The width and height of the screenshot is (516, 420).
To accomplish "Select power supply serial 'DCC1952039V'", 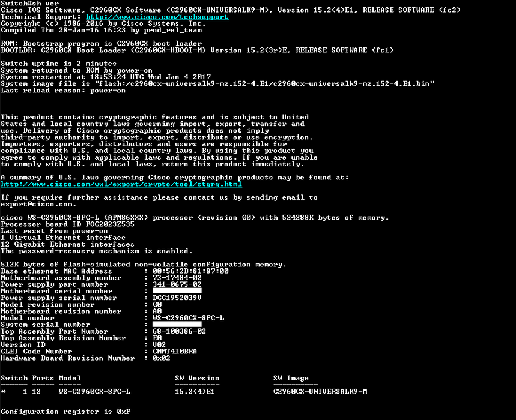I will tap(177, 298).
